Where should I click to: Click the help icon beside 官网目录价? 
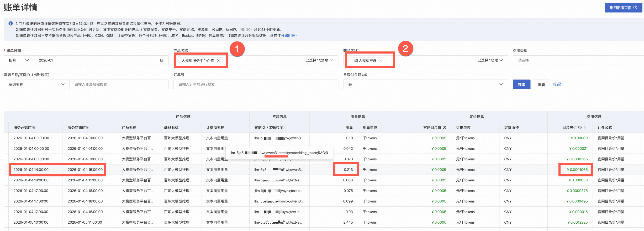[x=444, y=127]
